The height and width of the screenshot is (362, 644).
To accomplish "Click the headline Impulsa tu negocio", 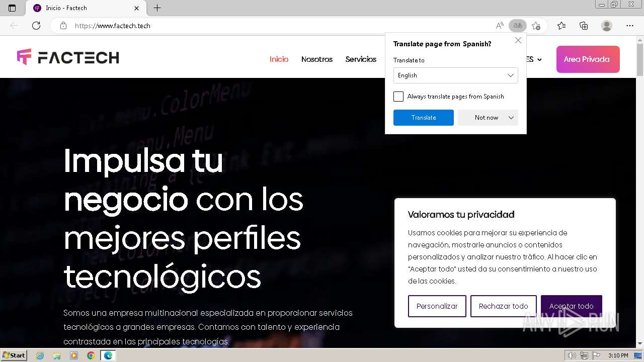I will tap(143, 180).
